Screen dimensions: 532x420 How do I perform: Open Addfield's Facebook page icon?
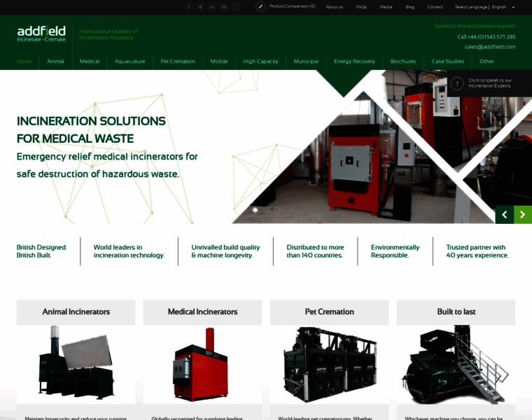[x=189, y=7]
